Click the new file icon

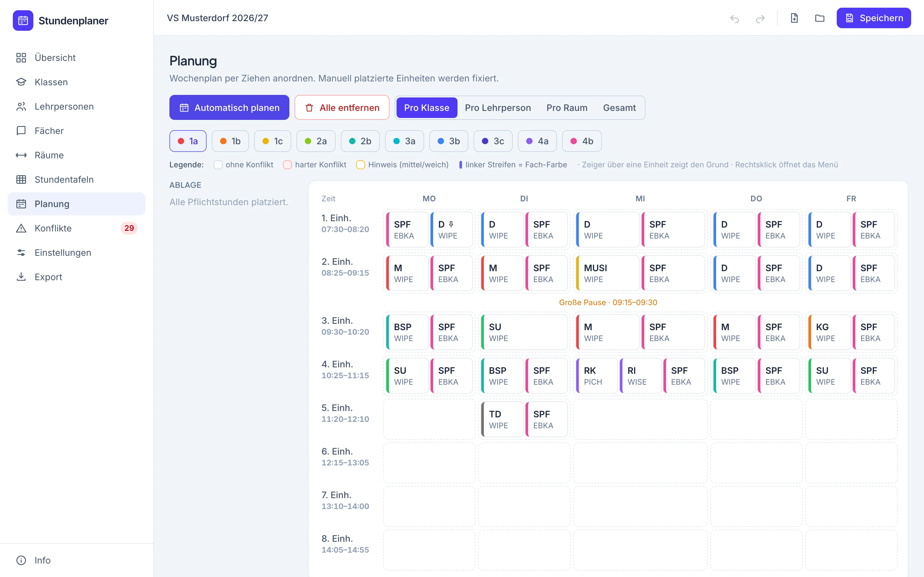coord(794,18)
